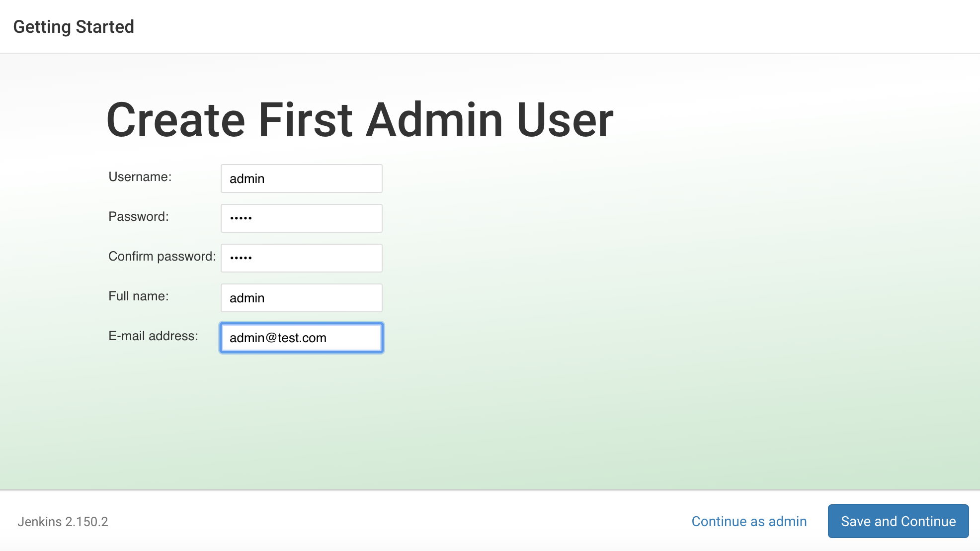
Task: Focus the Password input field
Action: coord(301,218)
